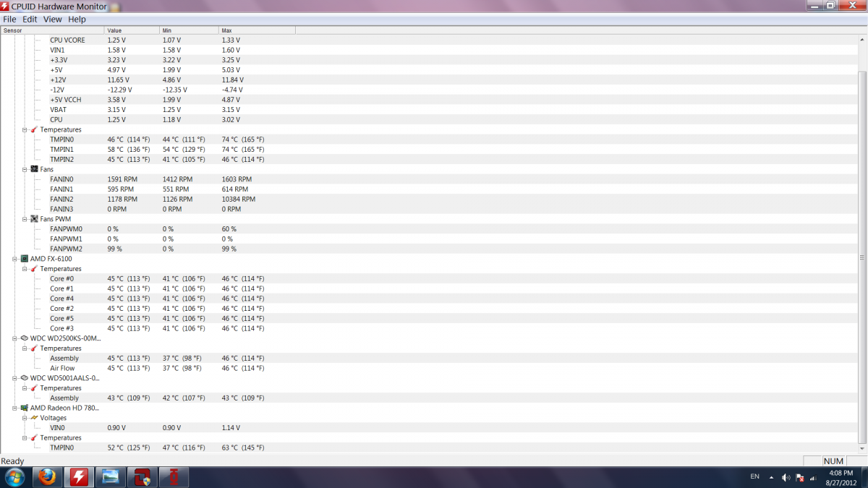Collapse the Fans node
Image resolution: width=868 pixels, height=488 pixels.
[x=24, y=169]
